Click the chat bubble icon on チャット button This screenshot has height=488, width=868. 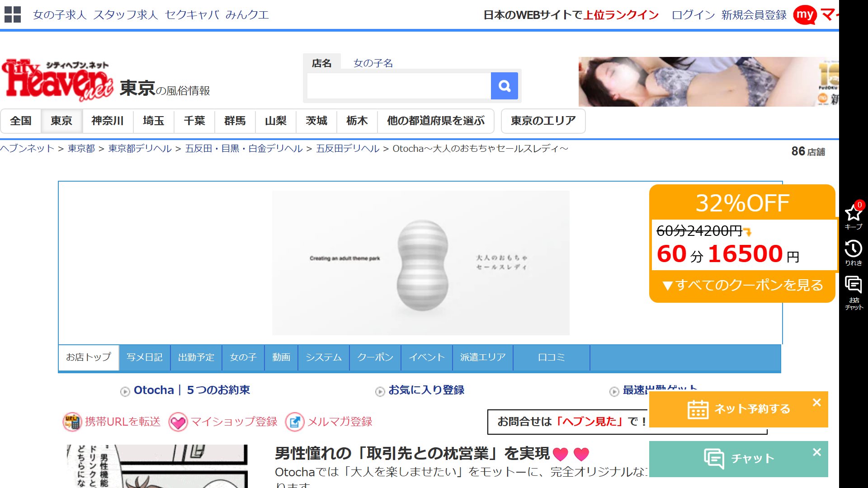coord(714,459)
